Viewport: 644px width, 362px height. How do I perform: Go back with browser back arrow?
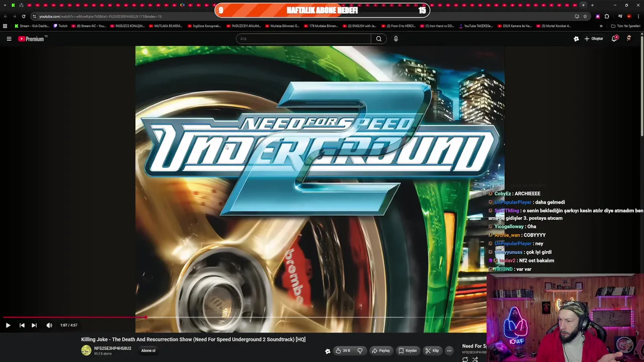(x=5, y=16)
